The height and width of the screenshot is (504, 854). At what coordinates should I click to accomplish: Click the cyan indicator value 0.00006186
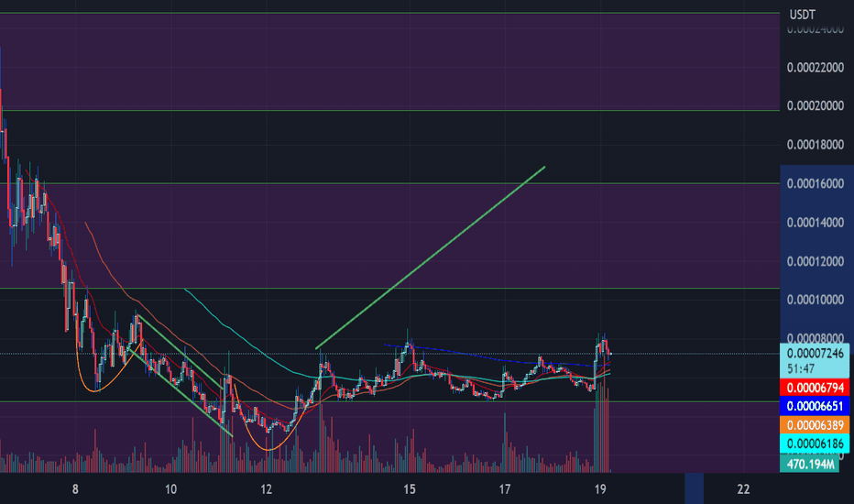click(815, 444)
